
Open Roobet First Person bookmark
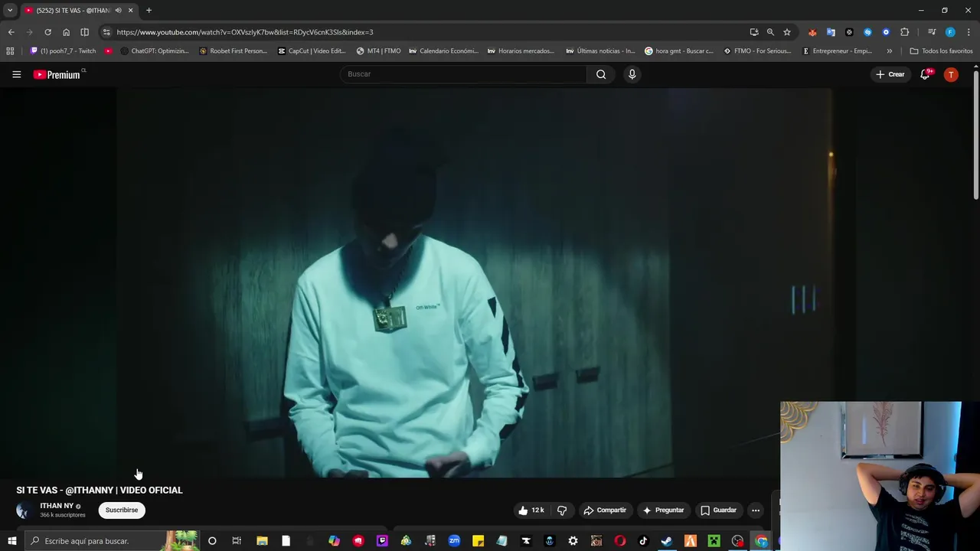(x=233, y=51)
